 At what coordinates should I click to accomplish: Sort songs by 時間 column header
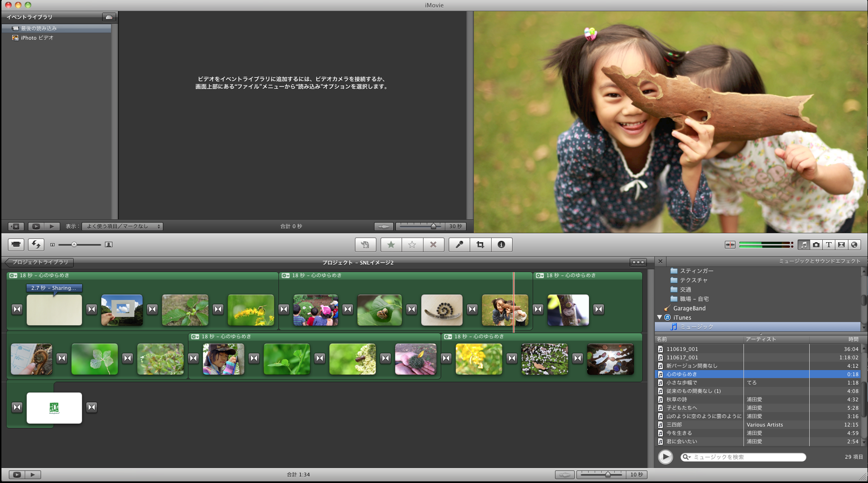(835, 339)
